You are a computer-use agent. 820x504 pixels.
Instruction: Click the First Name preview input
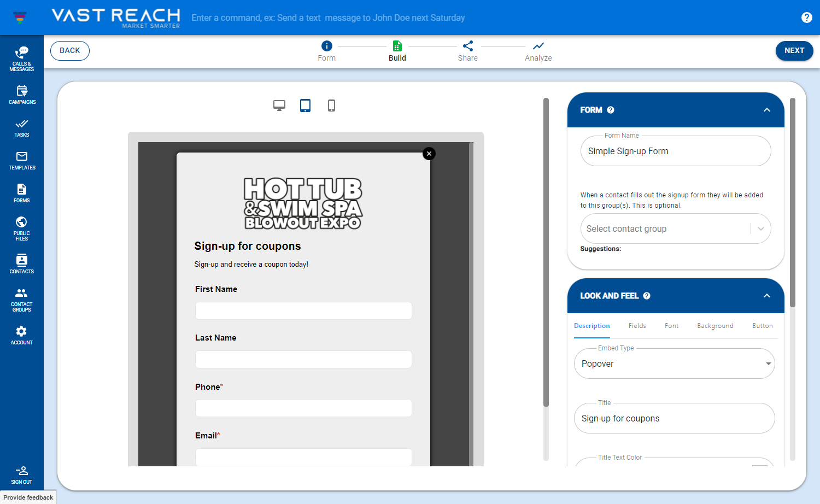click(303, 310)
